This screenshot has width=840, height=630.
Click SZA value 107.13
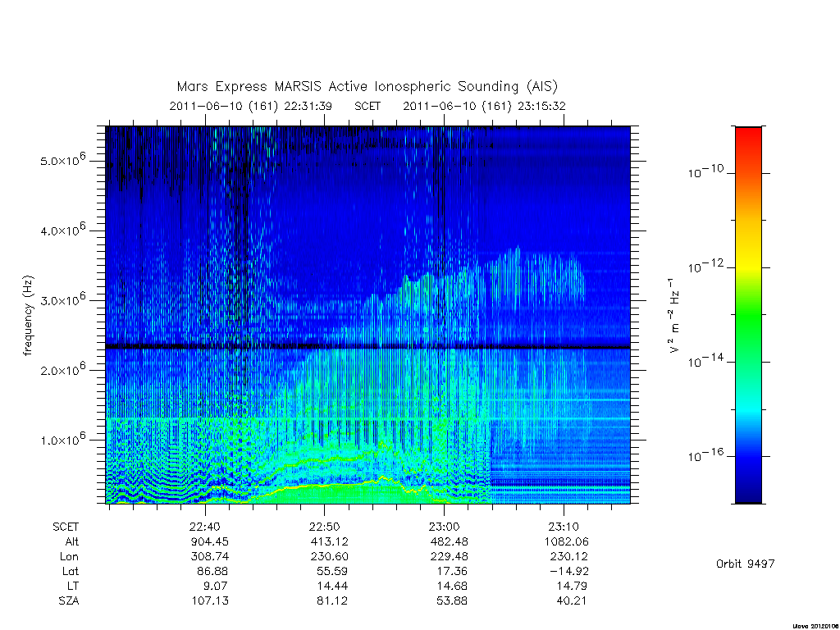point(210,601)
